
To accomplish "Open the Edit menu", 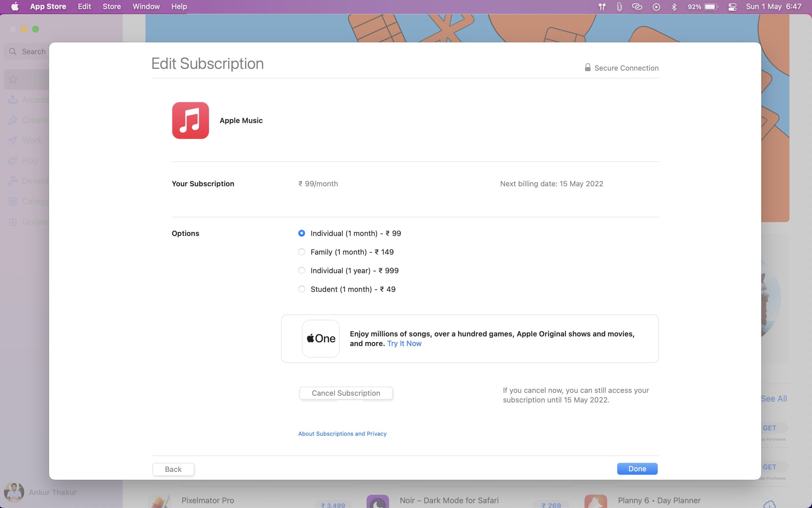I will [84, 6].
